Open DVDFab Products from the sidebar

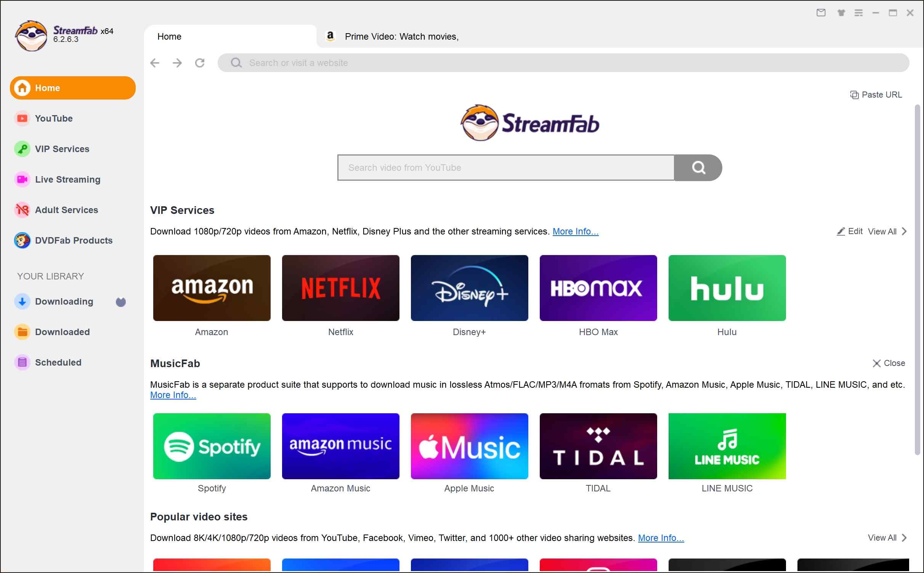click(73, 240)
